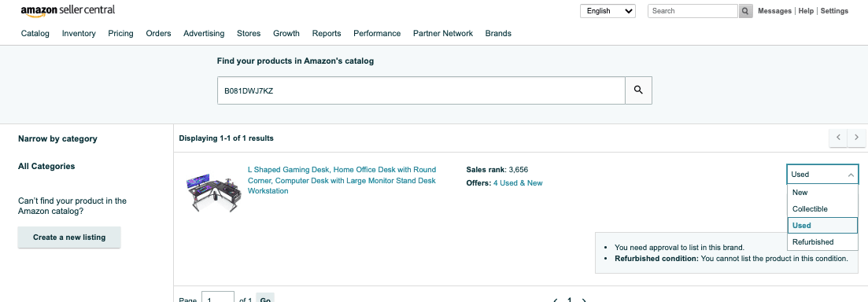Open Help link
The image size is (868, 302).
tap(806, 11)
